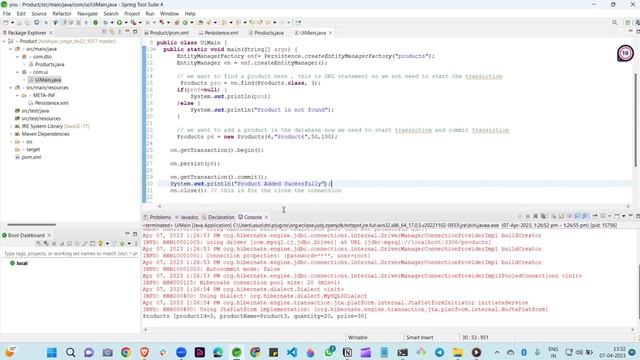Open Google Chrome from taskbar
The width and height of the screenshot is (640, 360).
(126, 352)
